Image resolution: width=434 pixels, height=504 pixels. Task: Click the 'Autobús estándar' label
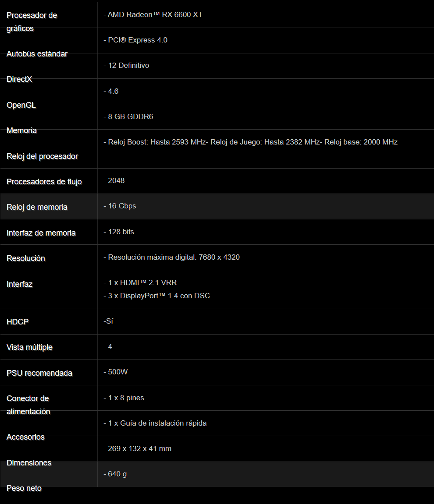[x=37, y=54]
